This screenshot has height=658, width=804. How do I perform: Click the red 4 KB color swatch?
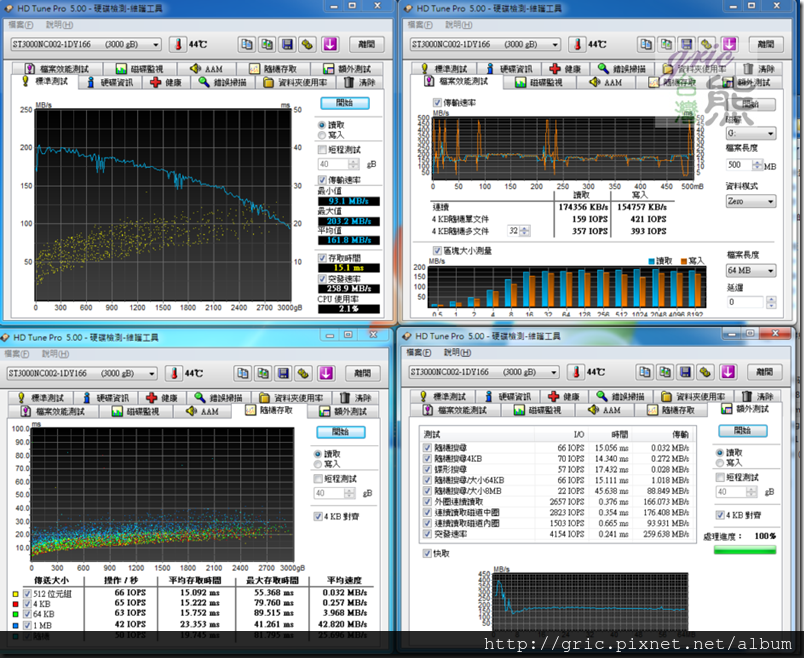15,604
